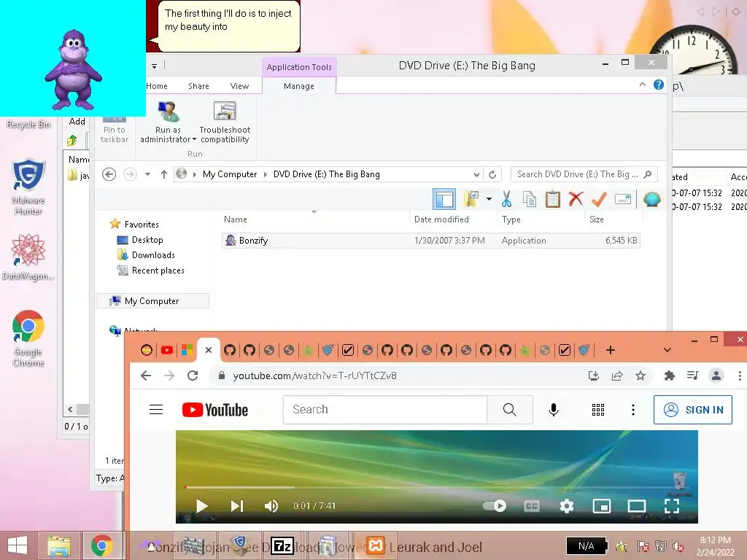Screen dimensions: 747x560
Task: Open recent locations dropdown in Explorer
Action: click(x=147, y=174)
